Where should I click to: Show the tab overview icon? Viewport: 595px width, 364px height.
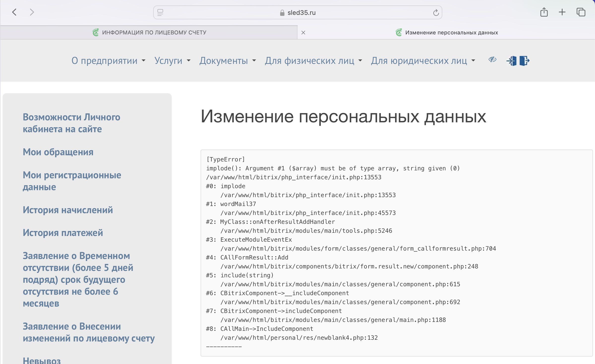pos(581,12)
